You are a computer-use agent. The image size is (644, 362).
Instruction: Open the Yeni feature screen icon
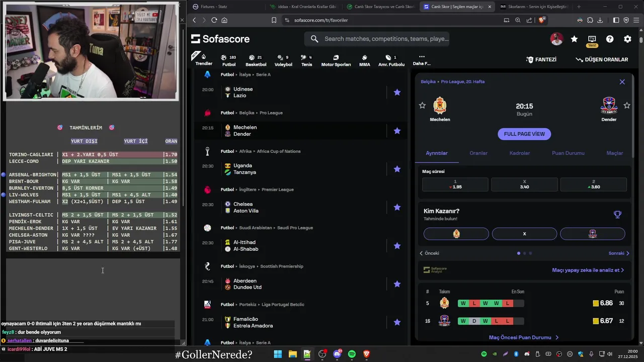592,40
